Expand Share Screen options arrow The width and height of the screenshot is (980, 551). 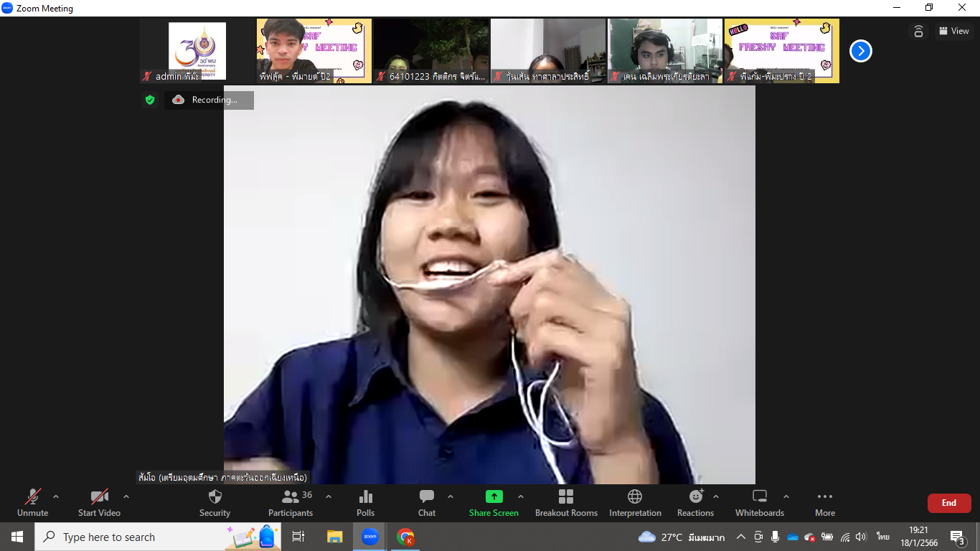point(521,496)
